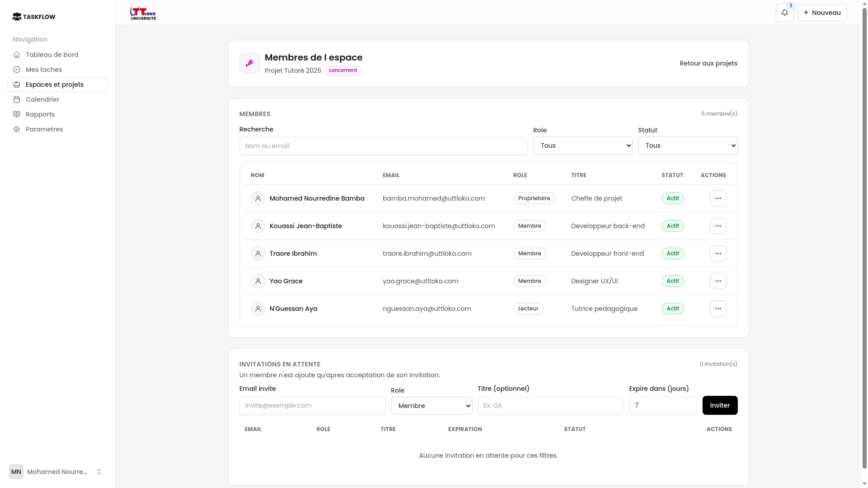868x488 pixels.
Task: Click Retour aux projets link
Action: point(708,63)
